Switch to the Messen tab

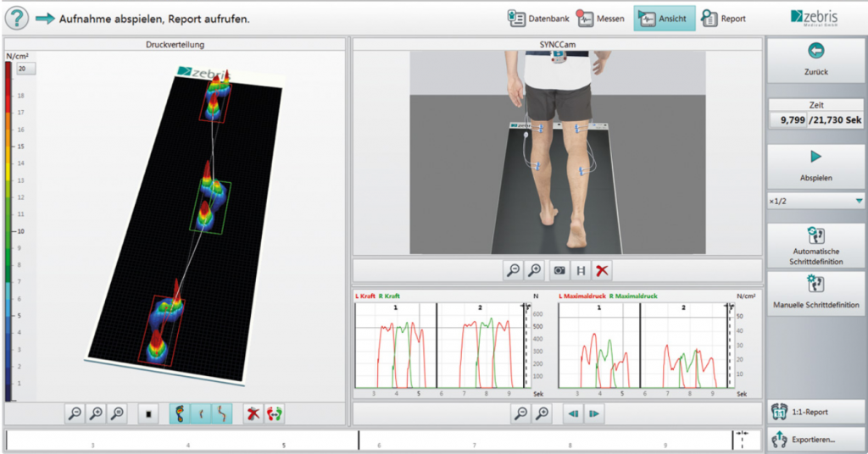pyautogui.click(x=601, y=19)
